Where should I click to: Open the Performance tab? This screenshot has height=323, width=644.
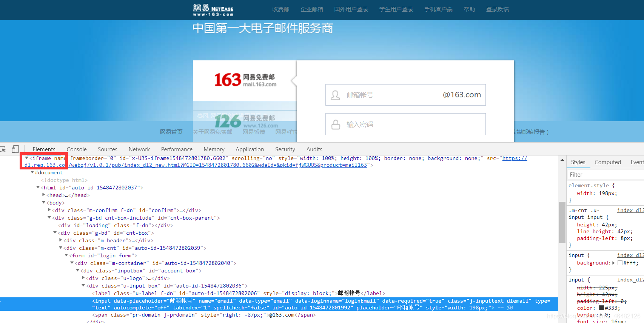pyautogui.click(x=177, y=149)
